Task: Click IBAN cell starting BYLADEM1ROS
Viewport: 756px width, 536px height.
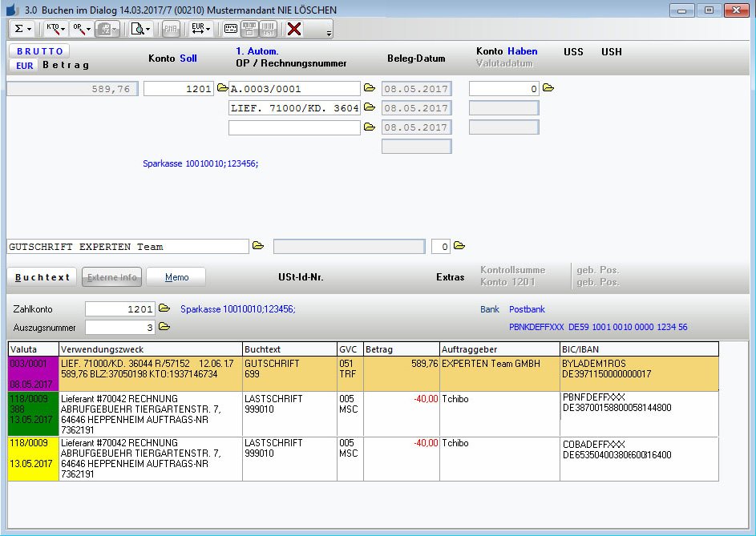Action: click(639, 373)
